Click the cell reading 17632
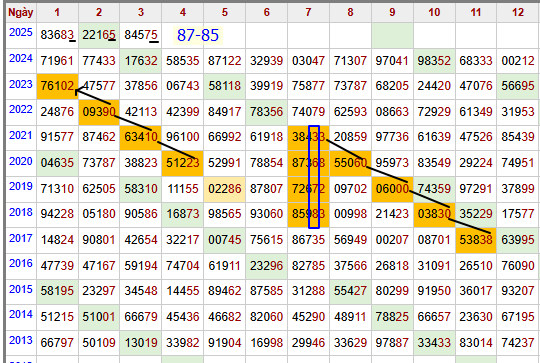The width and height of the screenshot is (540, 363). click(x=141, y=61)
